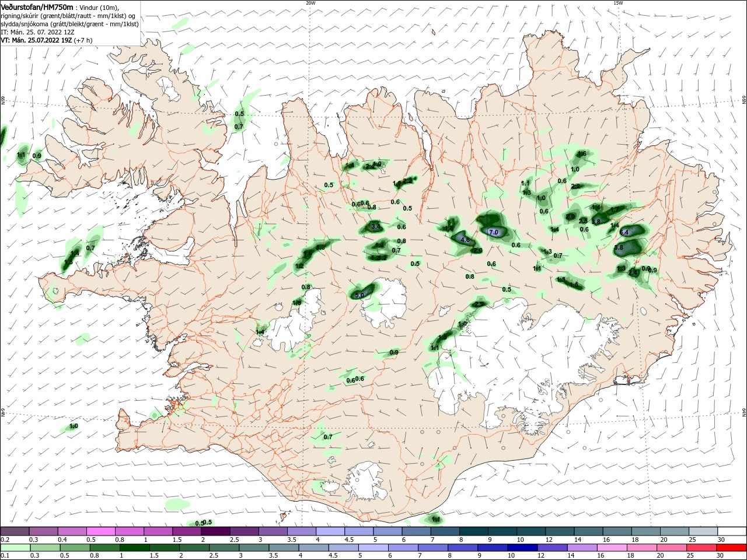Click the '1.7' value in northeastern Iceland

point(615,210)
